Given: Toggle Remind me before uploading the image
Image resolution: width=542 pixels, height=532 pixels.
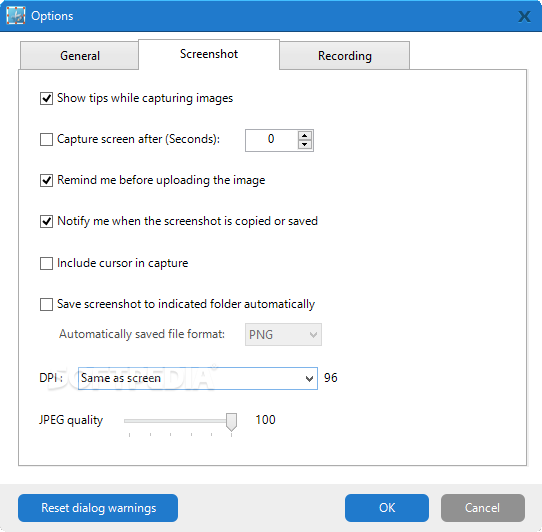Looking at the screenshot, I should click(x=46, y=180).
